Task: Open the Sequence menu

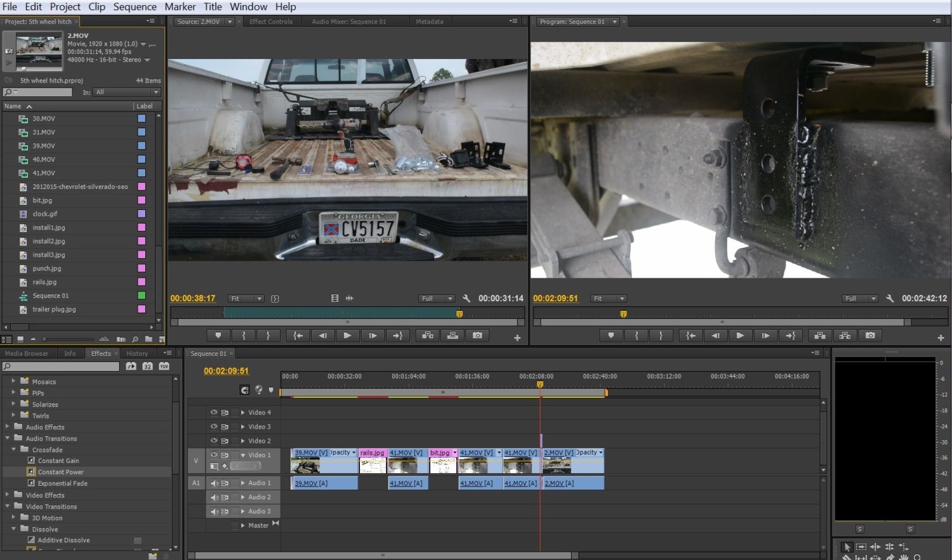Action: 135,6
